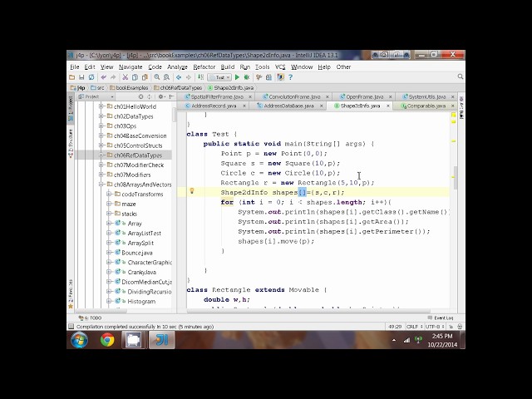Toggle the Event Log tool window

(441, 318)
